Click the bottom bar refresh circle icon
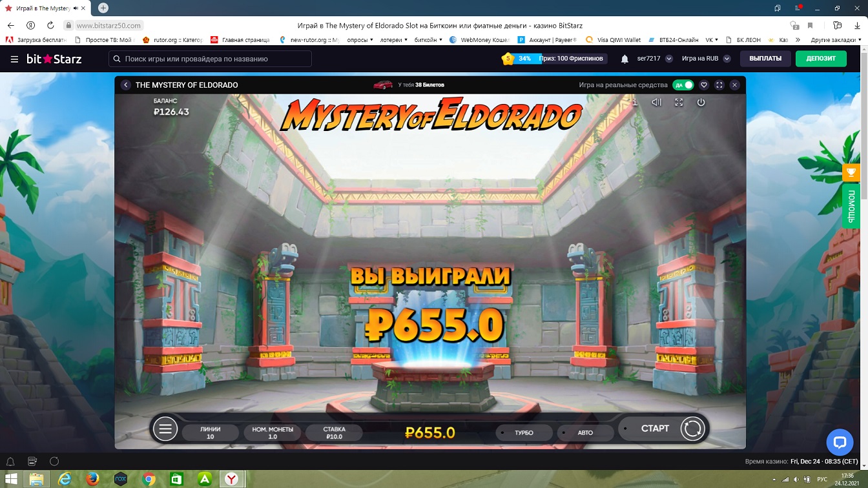Screen dimensions: 868x488 54,462
